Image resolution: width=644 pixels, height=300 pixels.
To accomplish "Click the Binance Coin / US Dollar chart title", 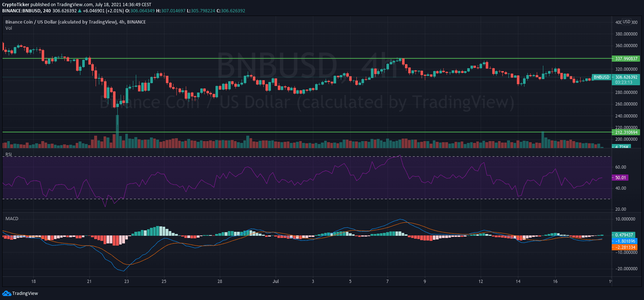I will (75, 22).
